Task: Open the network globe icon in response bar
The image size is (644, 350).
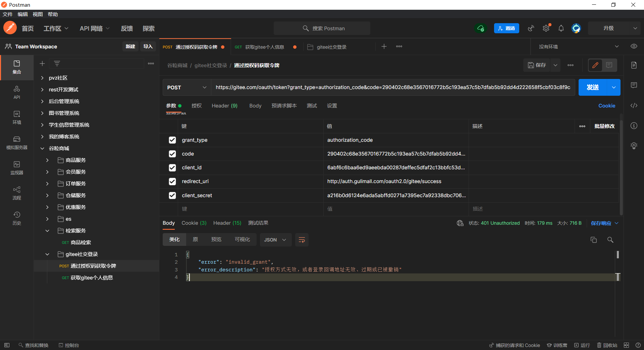Action: pos(460,223)
